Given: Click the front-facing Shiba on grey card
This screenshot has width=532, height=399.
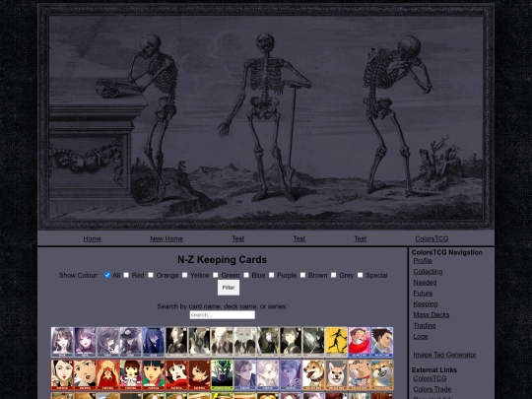Looking at the screenshot, I should [336, 375].
